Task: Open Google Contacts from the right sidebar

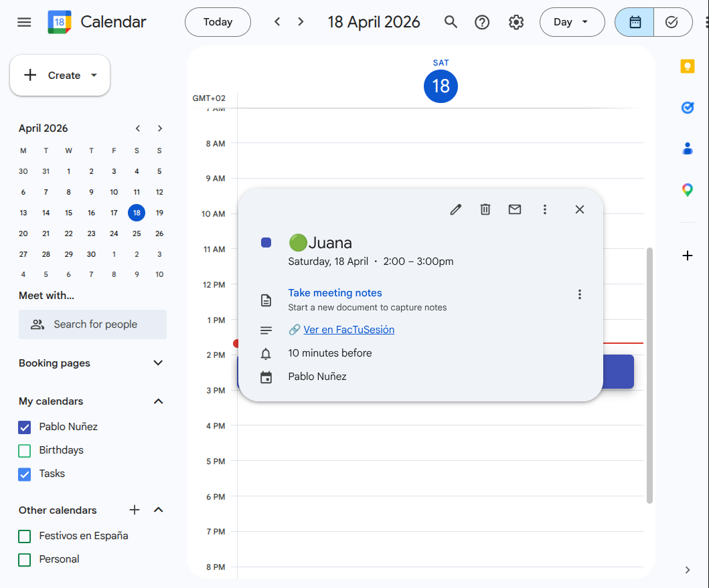Action: [x=688, y=149]
